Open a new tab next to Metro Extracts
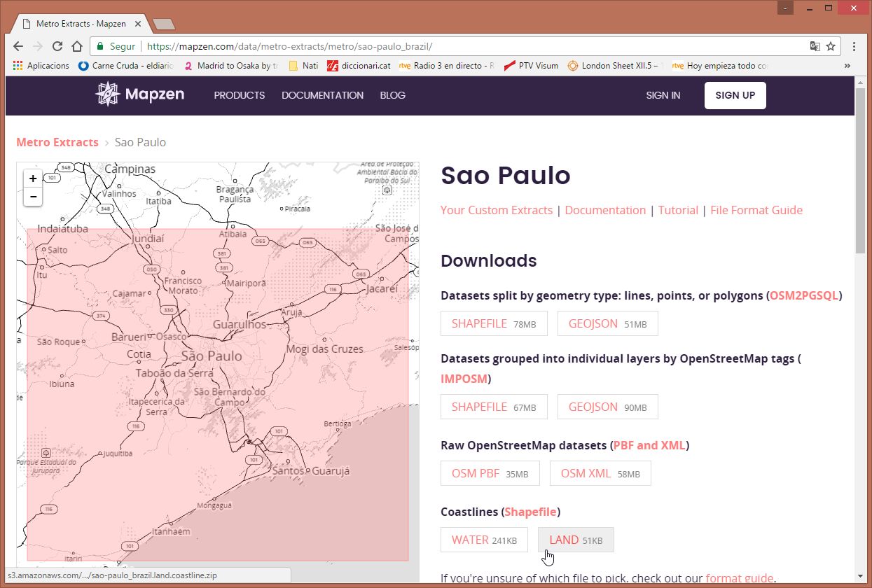Screen dimensions: 872x588 (164, 24)
